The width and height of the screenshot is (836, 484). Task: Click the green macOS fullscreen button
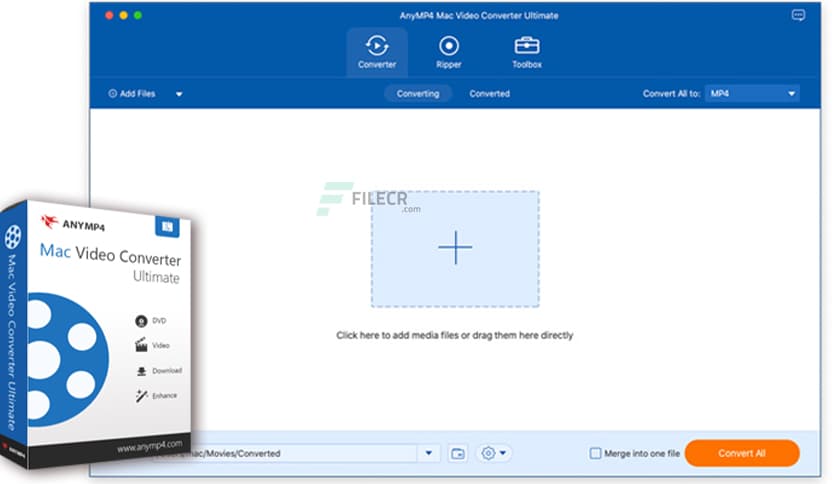tap(138, 16)
